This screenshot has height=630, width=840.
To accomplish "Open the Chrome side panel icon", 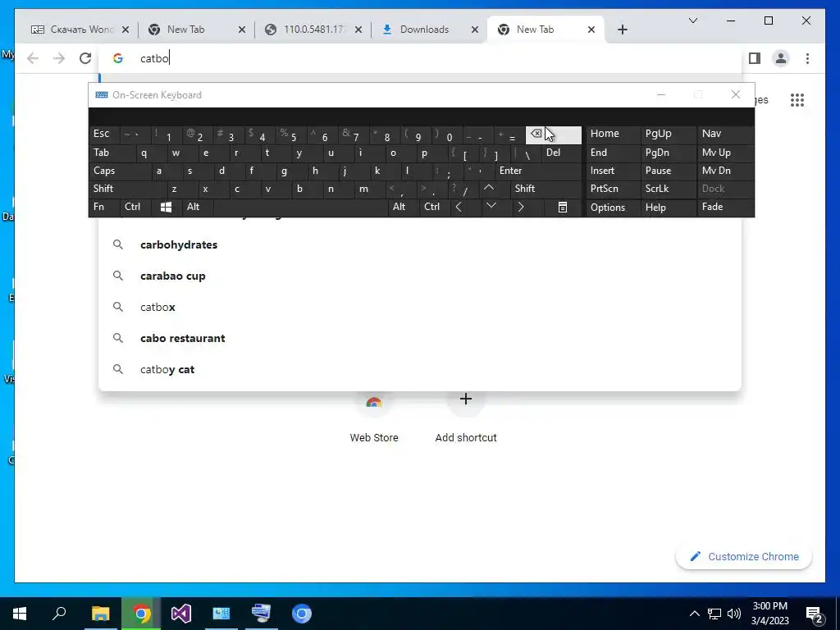I will pos(755,58).
